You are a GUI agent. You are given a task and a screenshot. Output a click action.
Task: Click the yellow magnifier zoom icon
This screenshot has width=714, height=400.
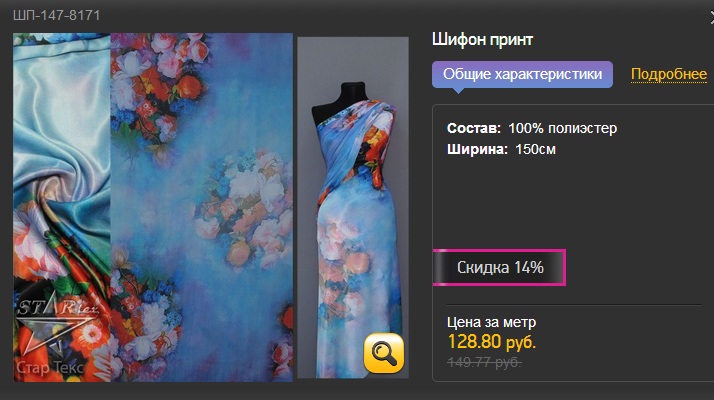[x=383, y=353]
